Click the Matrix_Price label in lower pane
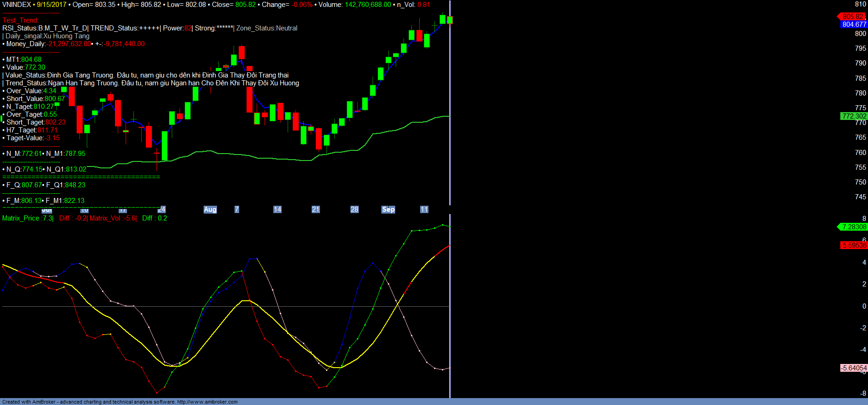The image size is (868, 405). point(27,218)
